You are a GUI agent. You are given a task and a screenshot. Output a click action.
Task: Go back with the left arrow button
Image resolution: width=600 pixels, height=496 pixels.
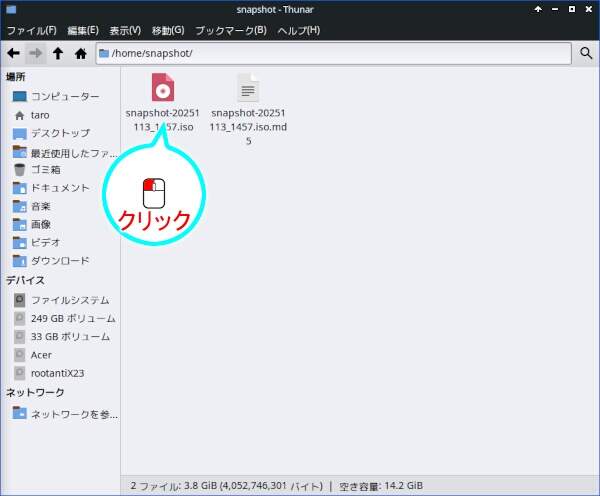[x=13, y=53]
